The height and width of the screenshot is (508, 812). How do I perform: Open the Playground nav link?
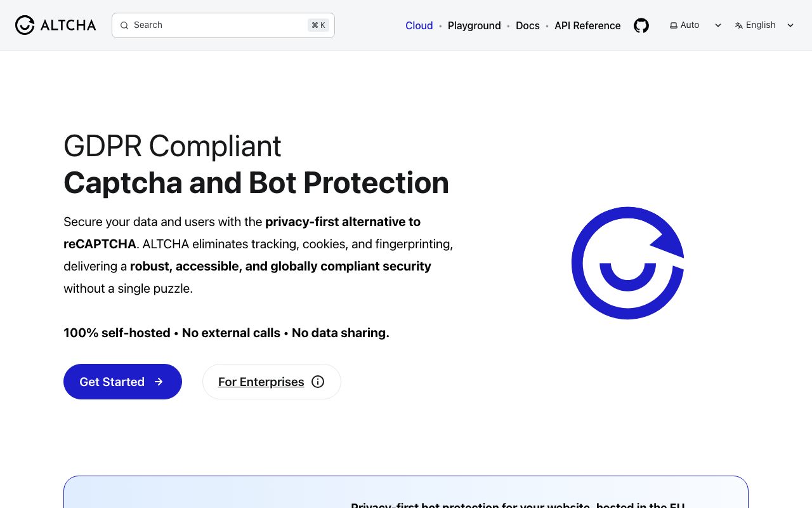[x=475, y=25]
